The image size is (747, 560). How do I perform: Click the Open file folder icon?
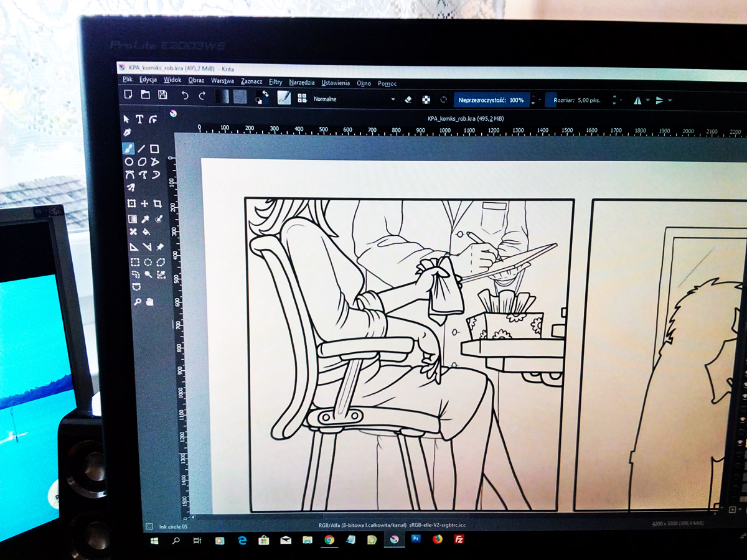(145, 95)
